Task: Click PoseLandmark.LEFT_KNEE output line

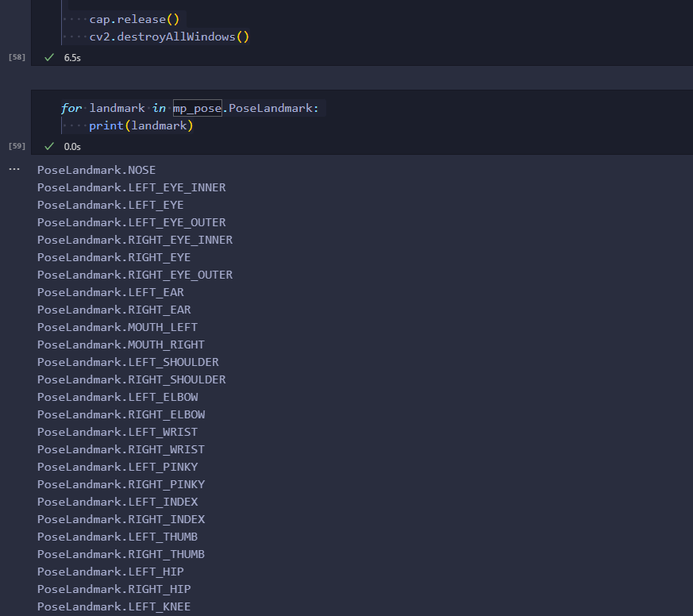Action: click(114, 606)
